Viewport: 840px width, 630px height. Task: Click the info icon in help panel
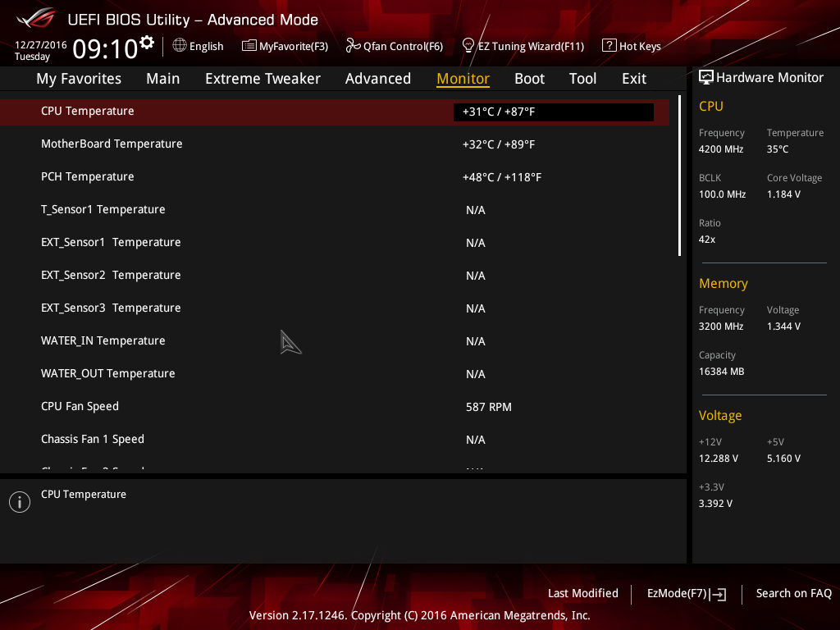point(20,502)
